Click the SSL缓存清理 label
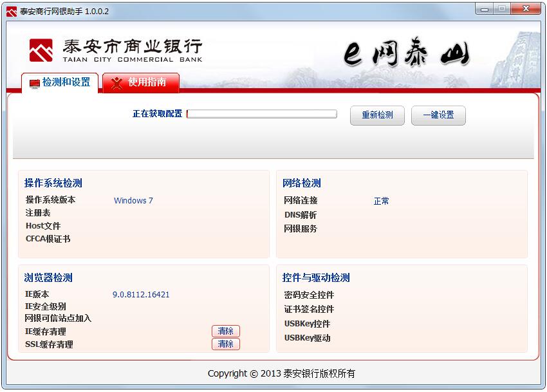The height and width of the screenshot is (392, 547). (x=49, y=344)
